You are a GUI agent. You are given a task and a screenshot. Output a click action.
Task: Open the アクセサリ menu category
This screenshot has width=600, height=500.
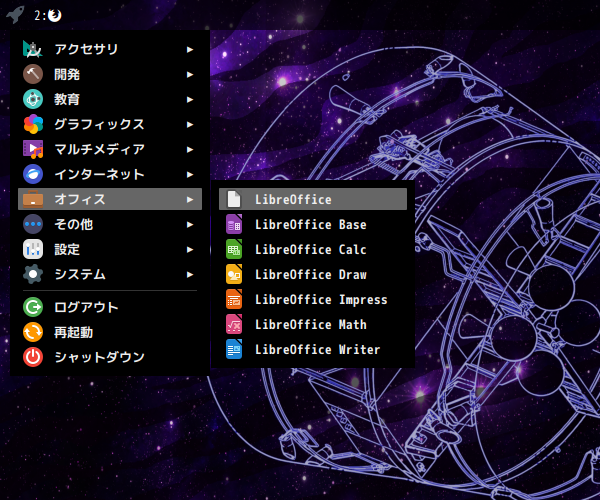pyautogui.click(x=110, y=49)
